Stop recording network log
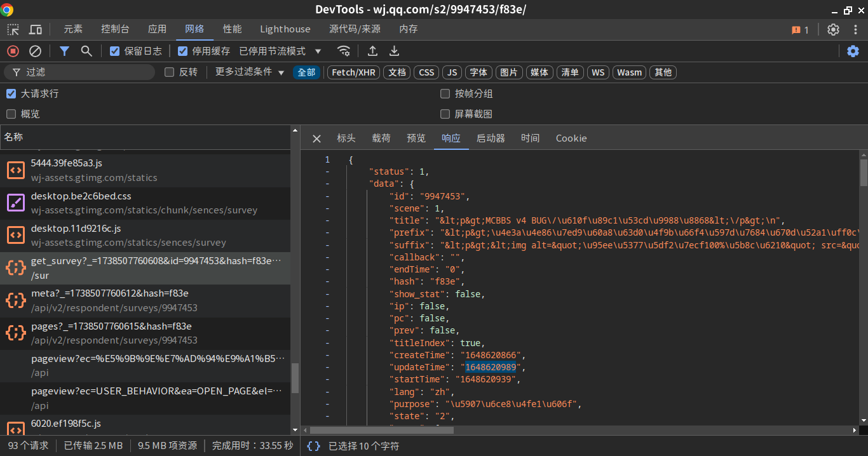 pos(13,51)
